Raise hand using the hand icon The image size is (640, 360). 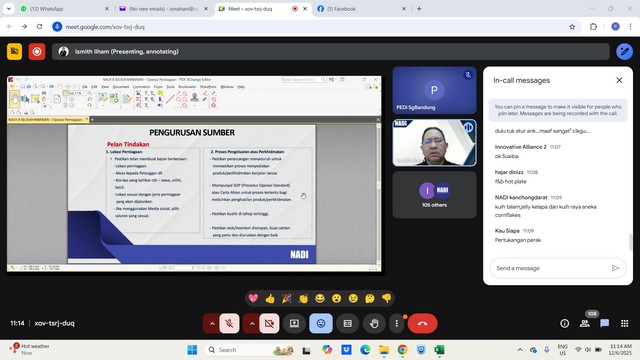[x=374, y=323]
